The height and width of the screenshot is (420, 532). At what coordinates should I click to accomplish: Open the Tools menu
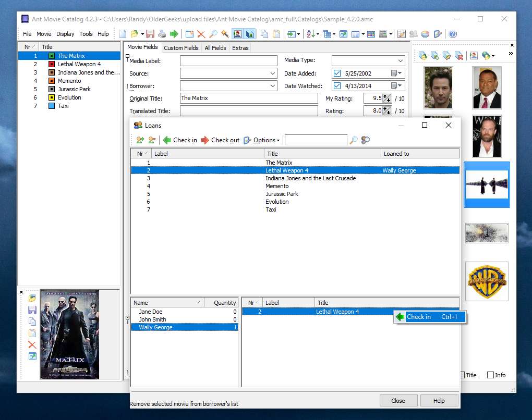click(x=86, y=34)
